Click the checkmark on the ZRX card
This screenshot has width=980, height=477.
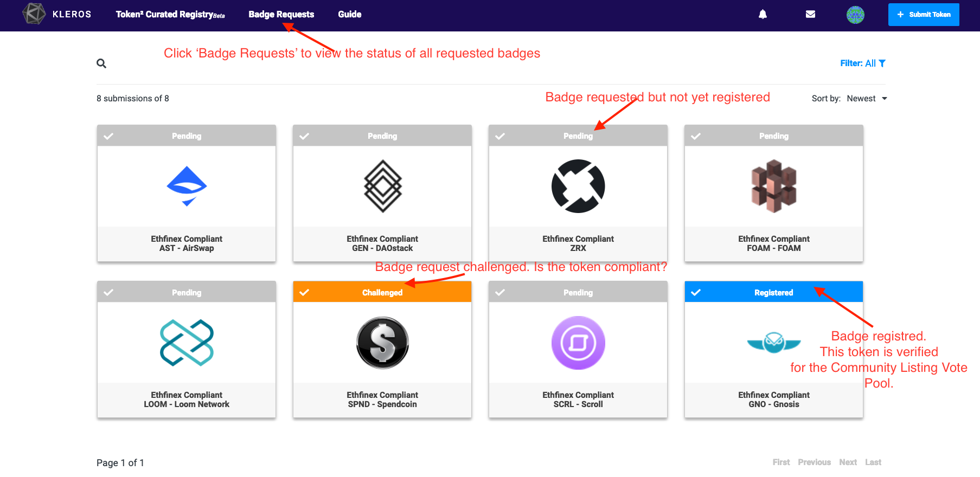[x=500, y=136]
